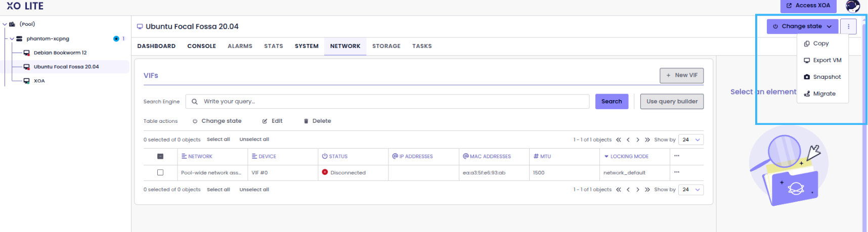
Task: Click the user avatar icon
Action: coord(853,6)
